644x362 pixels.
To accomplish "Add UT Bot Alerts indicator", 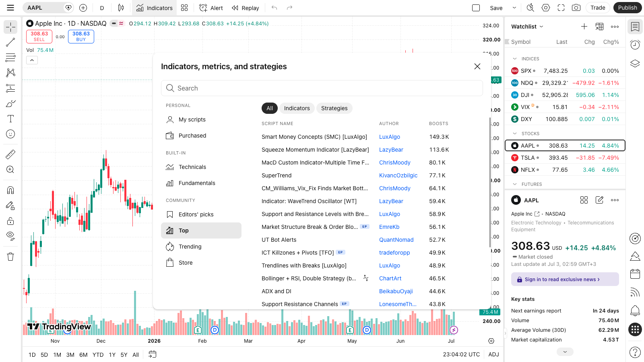I will 279,240.
